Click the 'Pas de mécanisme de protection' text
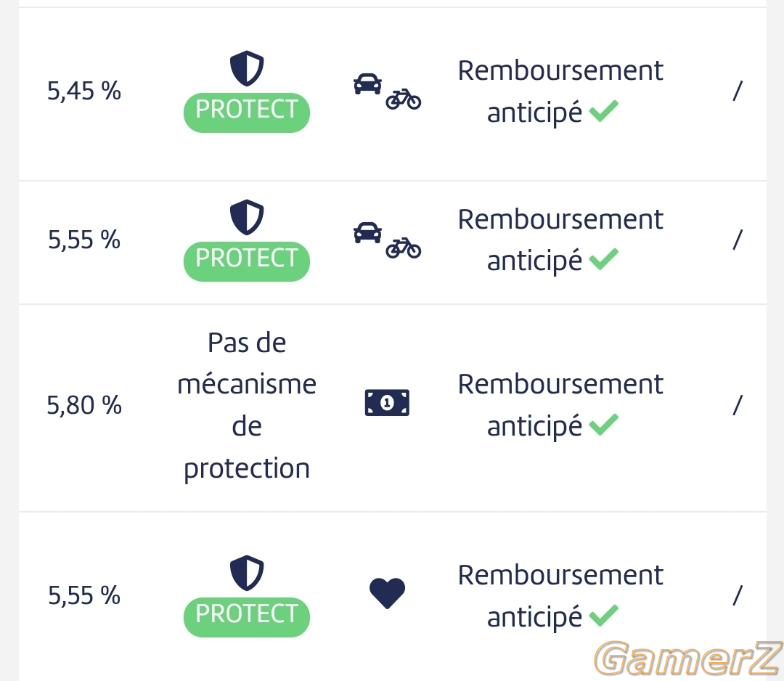 (247, 406)
